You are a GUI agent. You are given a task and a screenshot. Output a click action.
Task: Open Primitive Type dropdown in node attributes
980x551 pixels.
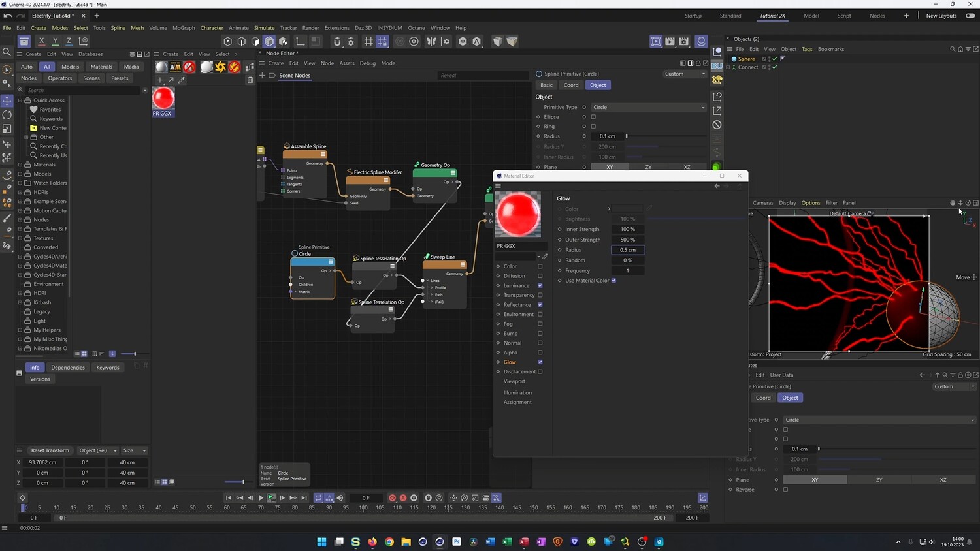[x=649, y=107]
